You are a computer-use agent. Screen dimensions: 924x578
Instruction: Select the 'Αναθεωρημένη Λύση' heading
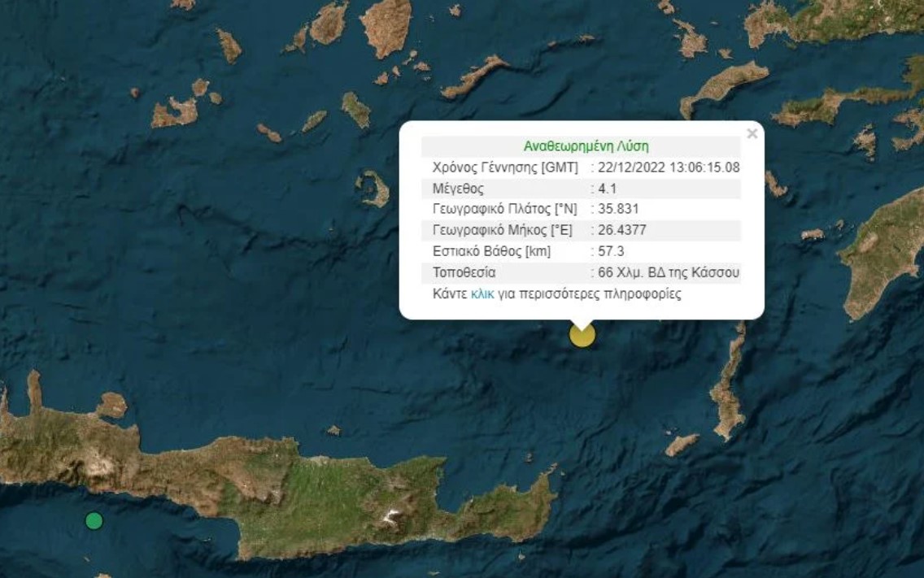[x=586, y=146]
